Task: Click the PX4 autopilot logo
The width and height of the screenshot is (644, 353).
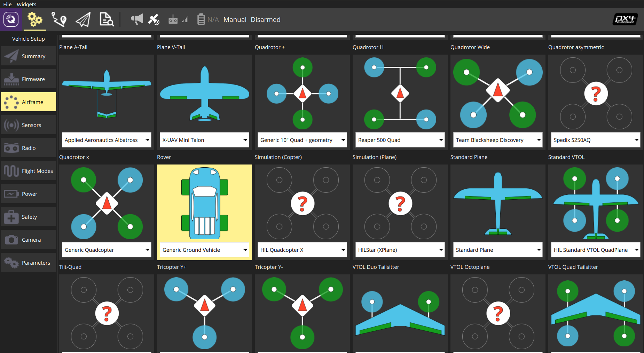Action: (x=625, y=19)
